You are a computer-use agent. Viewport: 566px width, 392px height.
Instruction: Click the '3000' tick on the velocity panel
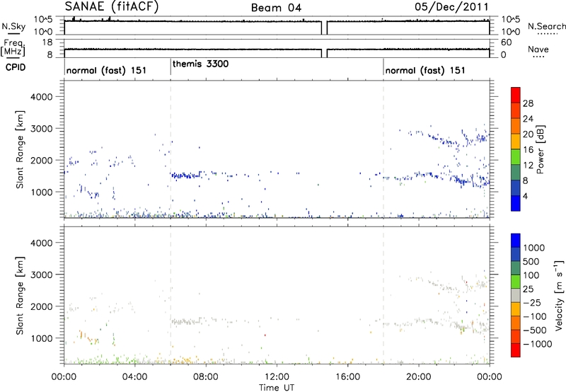41,275
